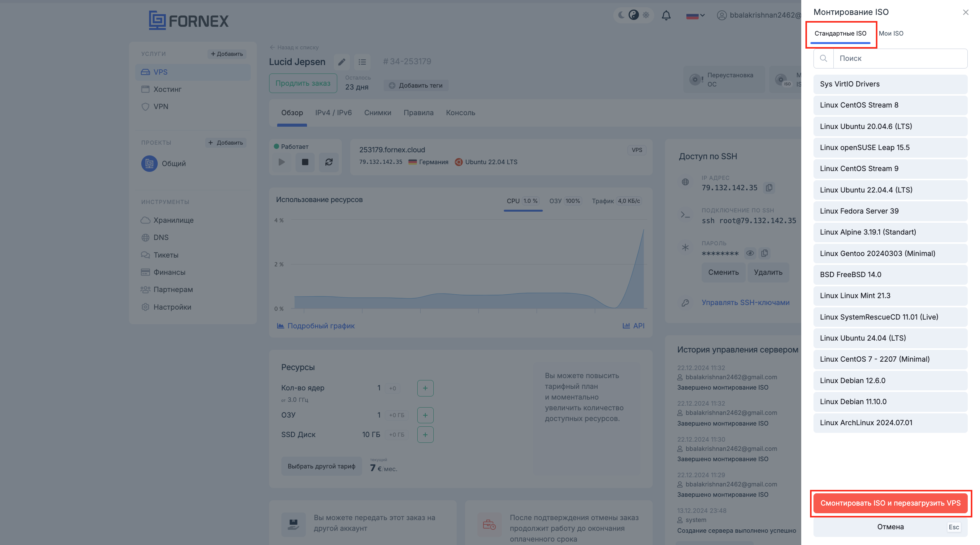Switch to Снимки tab
Screen dimensions: 980x545
pyautogui.click(x=377, y=113)
